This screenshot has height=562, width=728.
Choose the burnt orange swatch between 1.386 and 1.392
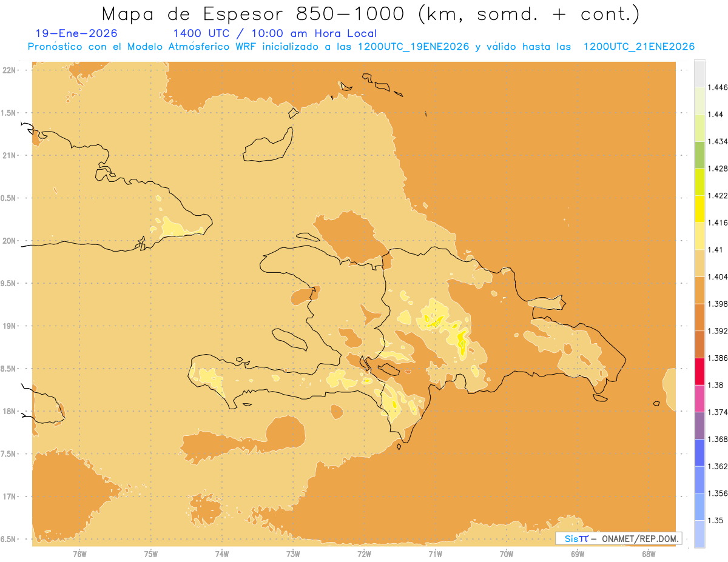(699, 344)
